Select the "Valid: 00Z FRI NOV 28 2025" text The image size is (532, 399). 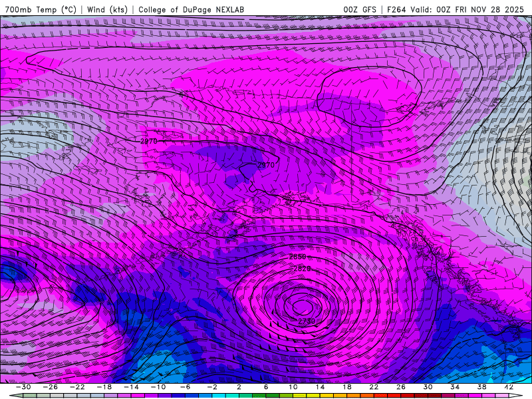[x=467, y=9]
